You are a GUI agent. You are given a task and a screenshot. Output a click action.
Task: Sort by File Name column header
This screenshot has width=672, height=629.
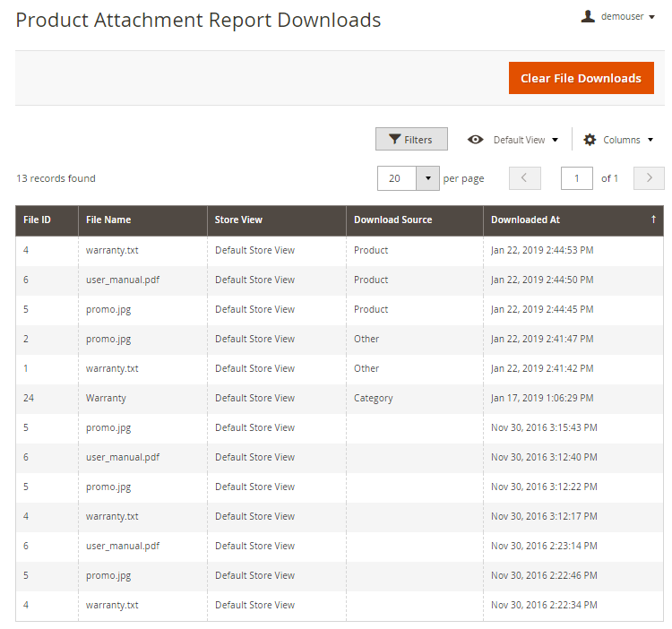coord(108,220)
